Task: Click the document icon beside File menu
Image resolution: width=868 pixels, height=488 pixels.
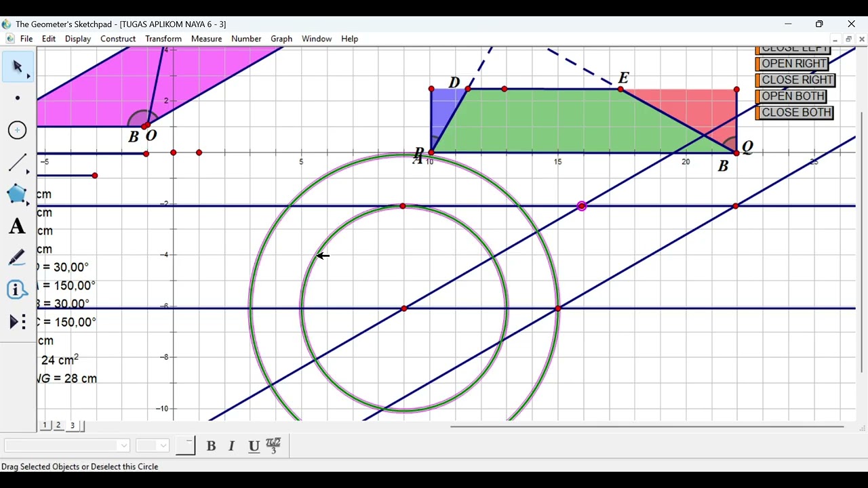Action: click(x=9, y=39)
